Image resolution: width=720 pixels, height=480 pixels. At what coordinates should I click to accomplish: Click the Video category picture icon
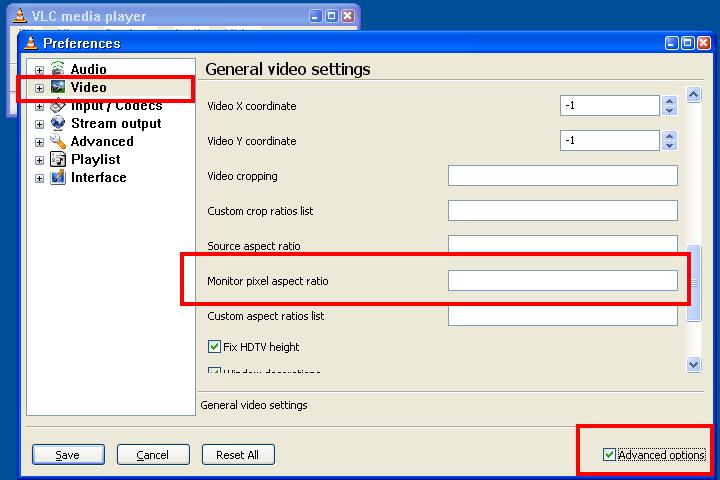click(58, 87)
